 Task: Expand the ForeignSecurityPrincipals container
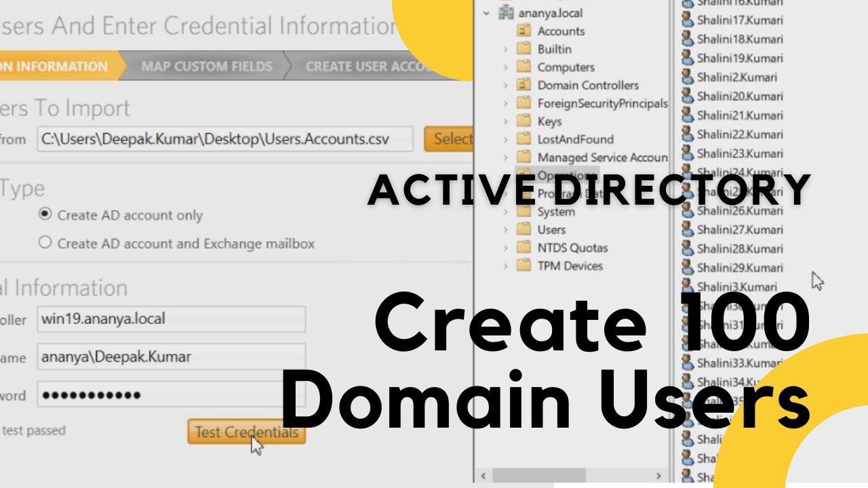[505, 104]
